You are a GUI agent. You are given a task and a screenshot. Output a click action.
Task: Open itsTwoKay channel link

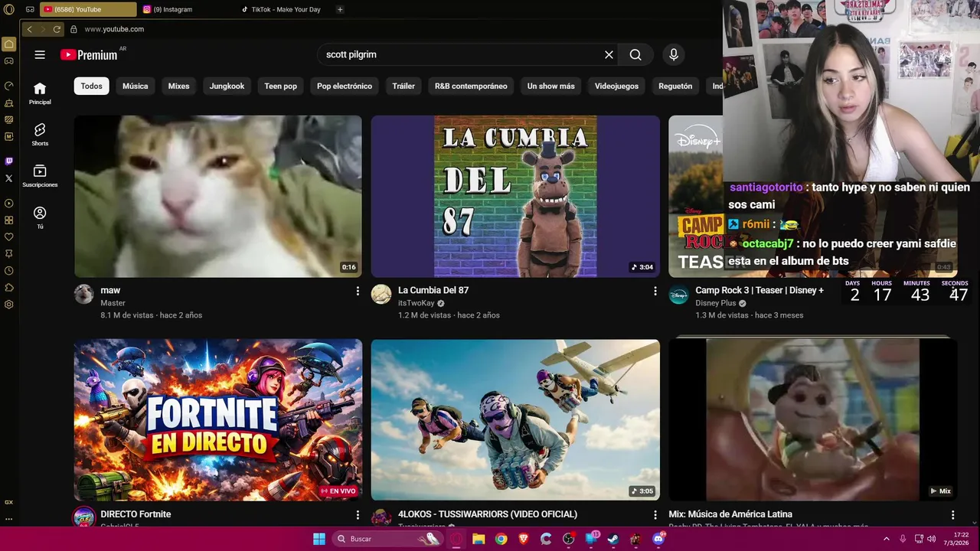pyautogui.click(x=416, y=303)
